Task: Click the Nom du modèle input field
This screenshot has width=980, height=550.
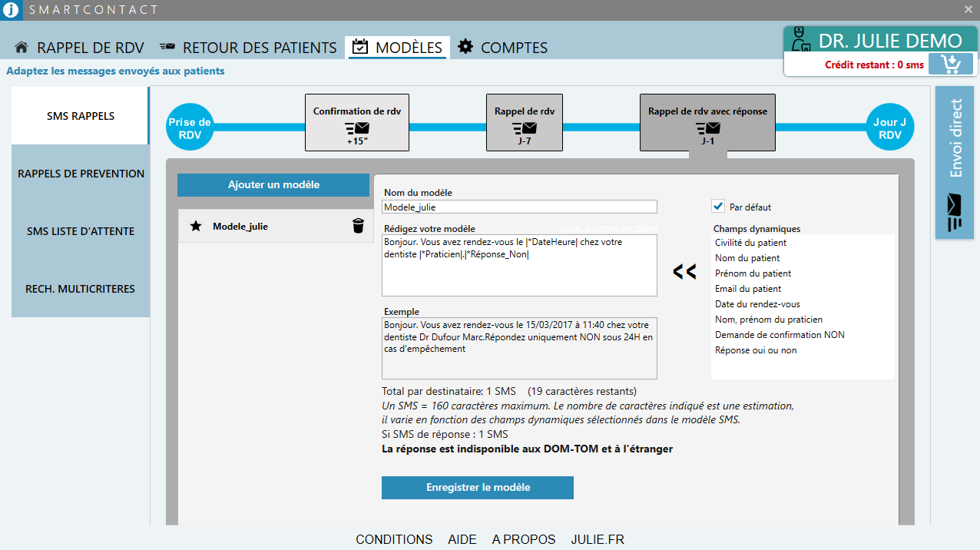Action: click(519, 207)
